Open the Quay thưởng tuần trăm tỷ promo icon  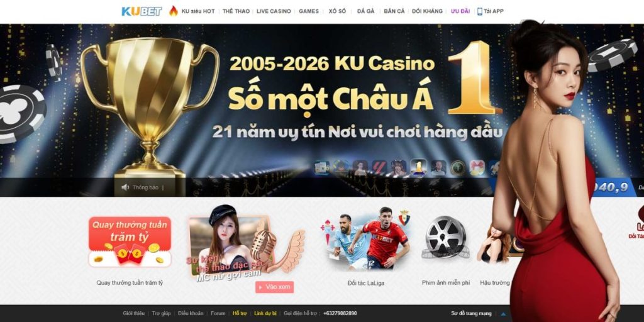pos(130,242)
